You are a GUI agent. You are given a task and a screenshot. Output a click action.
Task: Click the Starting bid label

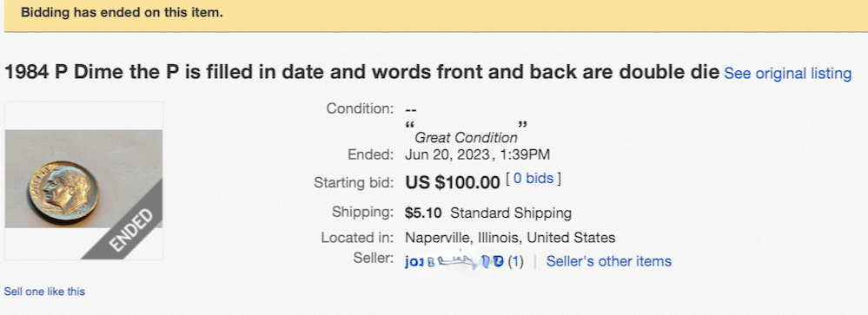click(x=354, y=182)
